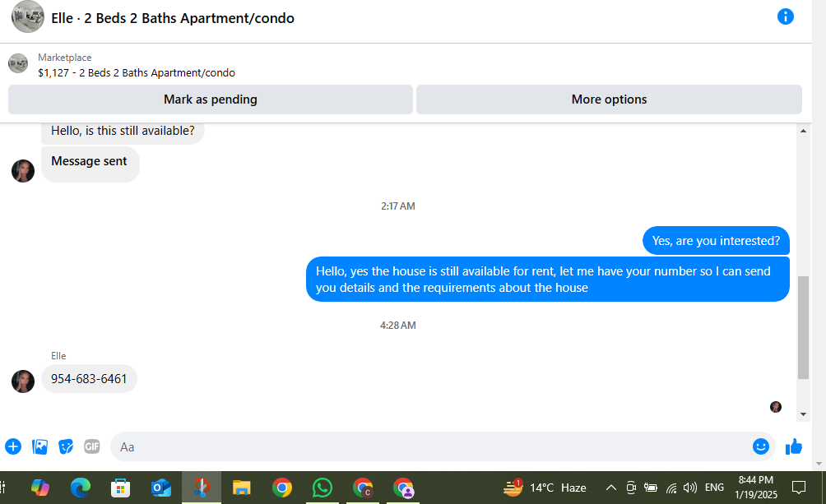Viewport: 826px width, 504px height.
Task: Open the volume control in system tray
Action: pyautogui.click(x=689, y=488)
